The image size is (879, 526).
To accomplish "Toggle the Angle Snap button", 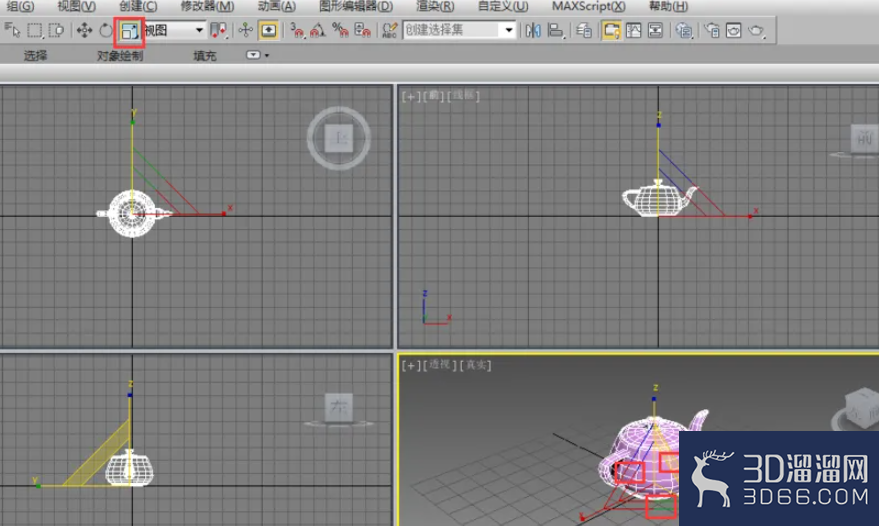I will click(x=318, y=30).
